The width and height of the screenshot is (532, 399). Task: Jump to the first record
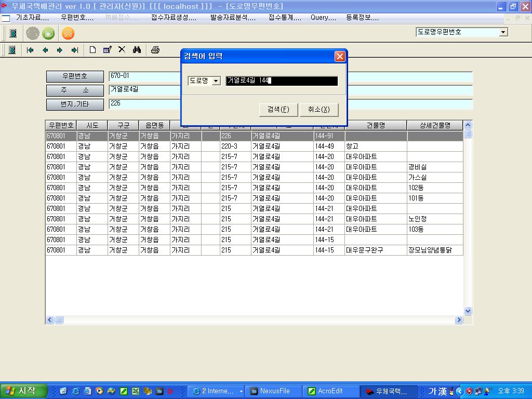[30, 50]
